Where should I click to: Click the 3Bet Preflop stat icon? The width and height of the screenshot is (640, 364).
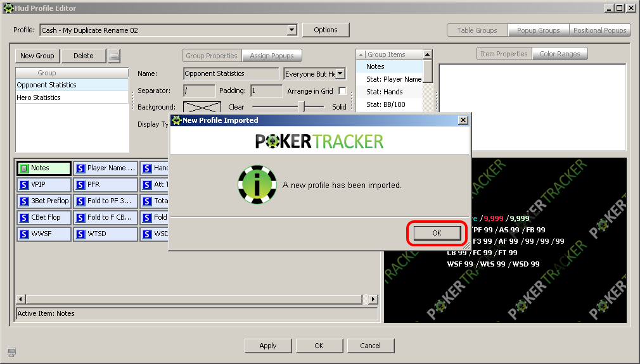24,201
